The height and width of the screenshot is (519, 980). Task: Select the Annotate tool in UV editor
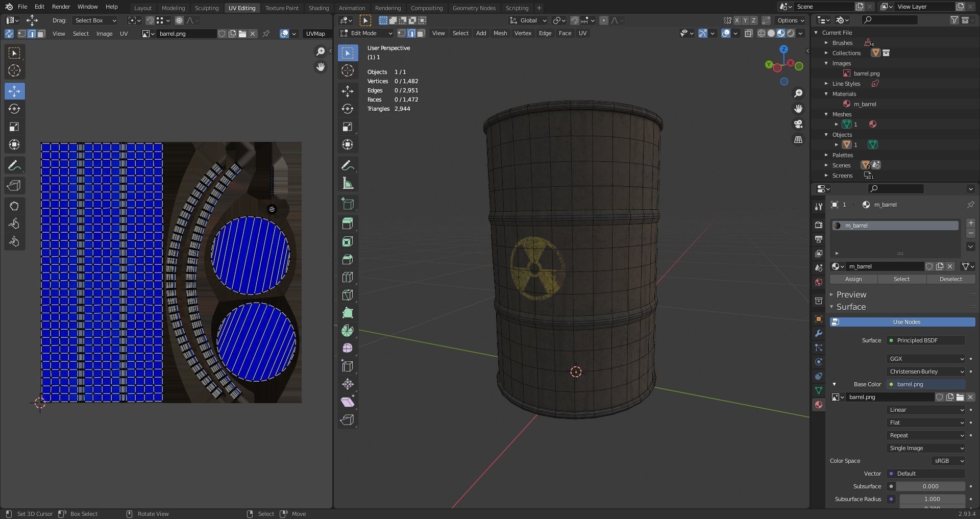click(x=14, y=165)
